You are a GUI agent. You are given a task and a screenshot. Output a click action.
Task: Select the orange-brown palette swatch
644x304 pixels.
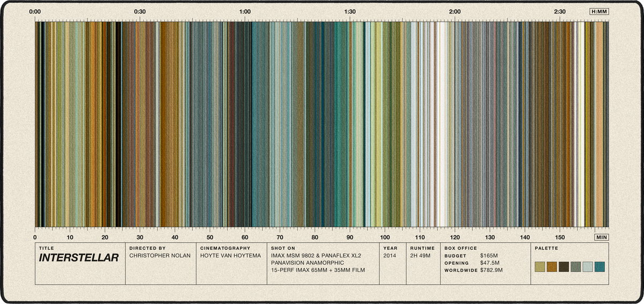click(x=552, y=267)
